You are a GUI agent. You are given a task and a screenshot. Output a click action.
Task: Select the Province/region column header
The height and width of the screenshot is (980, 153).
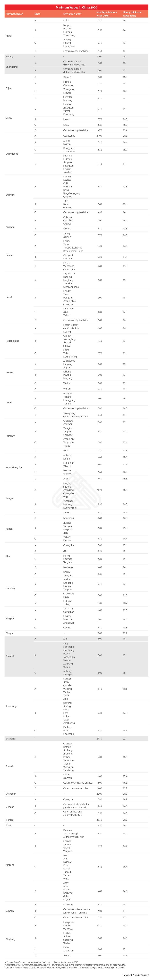pos(14,14)
